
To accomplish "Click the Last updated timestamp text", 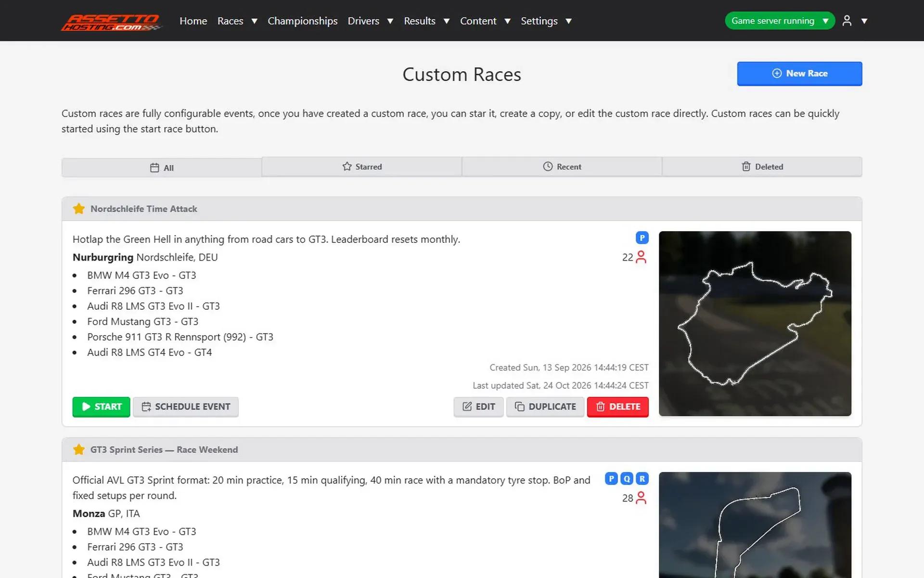I will (x=561, y=385).
